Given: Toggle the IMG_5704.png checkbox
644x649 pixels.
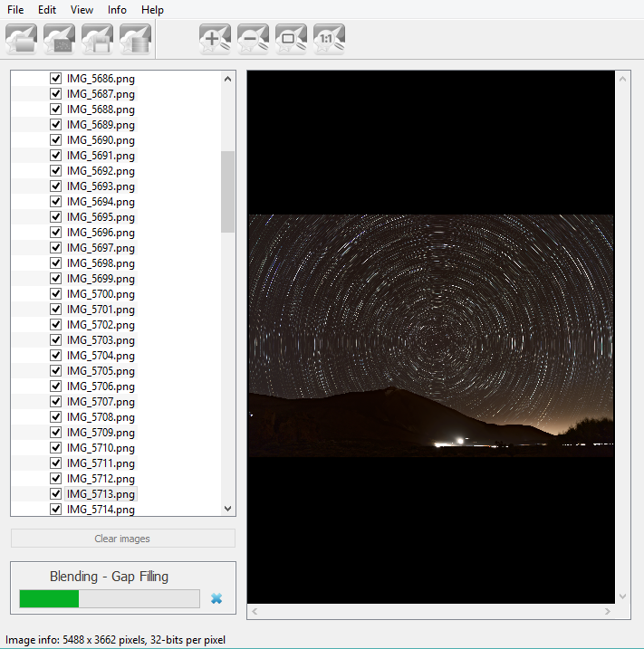Looking at the screenshot, I should (x=56, y=355).
